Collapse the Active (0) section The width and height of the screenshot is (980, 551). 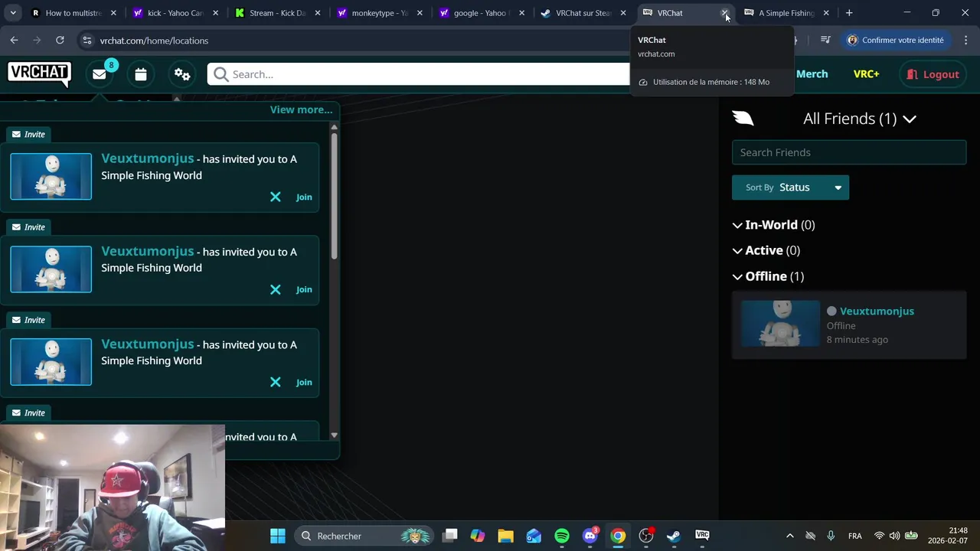tap(766, 250)
